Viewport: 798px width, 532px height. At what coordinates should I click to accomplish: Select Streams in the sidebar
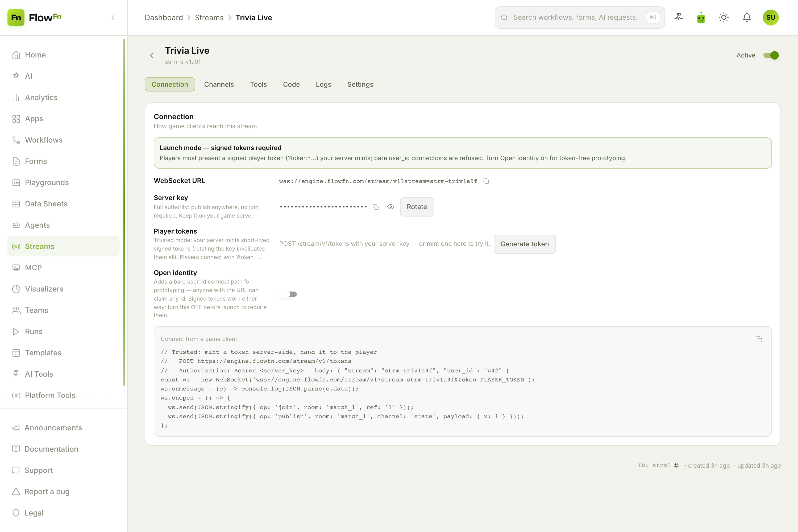(64, 246)
